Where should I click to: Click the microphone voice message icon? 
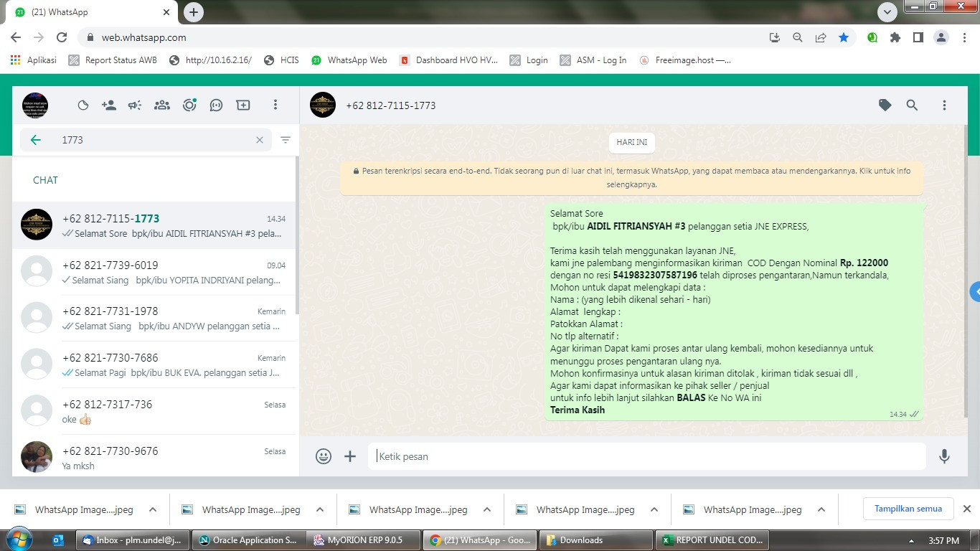click(x=944, y=456)
